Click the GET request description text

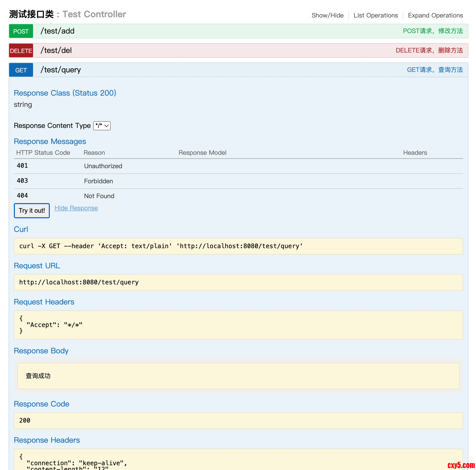[x=435, y=70]
